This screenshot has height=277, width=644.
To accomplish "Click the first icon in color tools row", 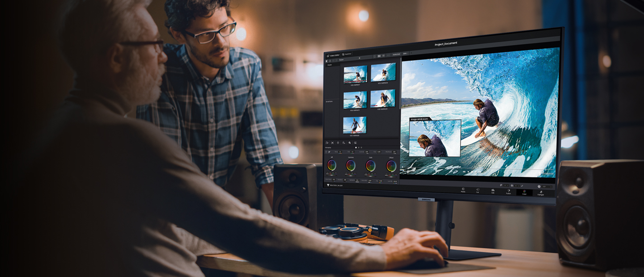I will click(327, 143).
